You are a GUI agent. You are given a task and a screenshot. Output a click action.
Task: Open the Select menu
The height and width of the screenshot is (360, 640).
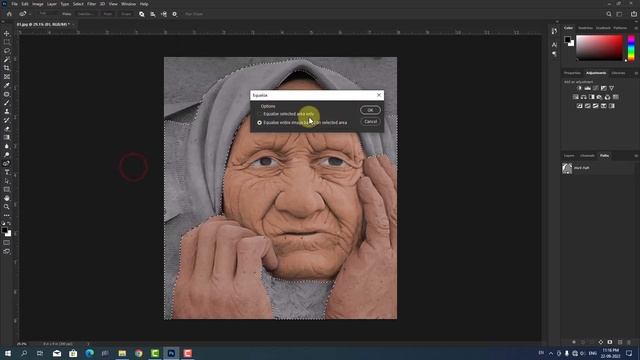(78, 4)
